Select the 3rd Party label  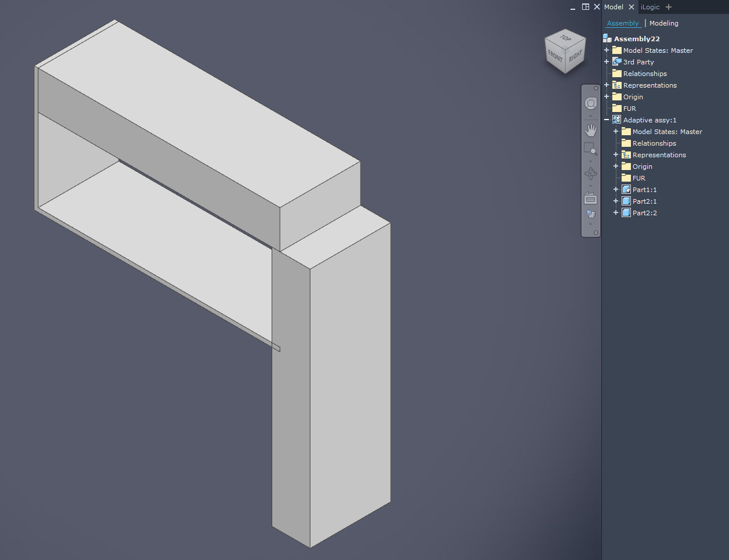pos(638,62)
